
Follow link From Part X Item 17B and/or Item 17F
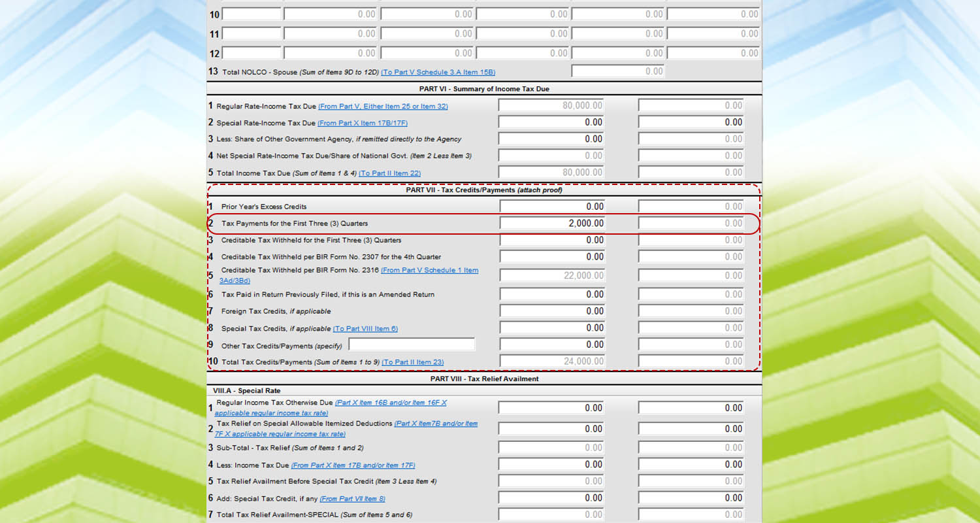[x=353, y=465]
